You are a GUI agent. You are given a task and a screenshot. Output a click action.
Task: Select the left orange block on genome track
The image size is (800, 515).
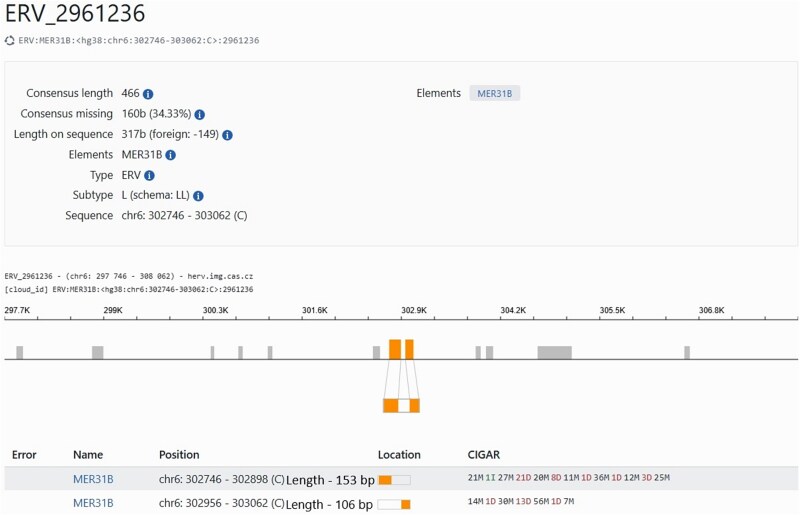(x=395, y=349)
